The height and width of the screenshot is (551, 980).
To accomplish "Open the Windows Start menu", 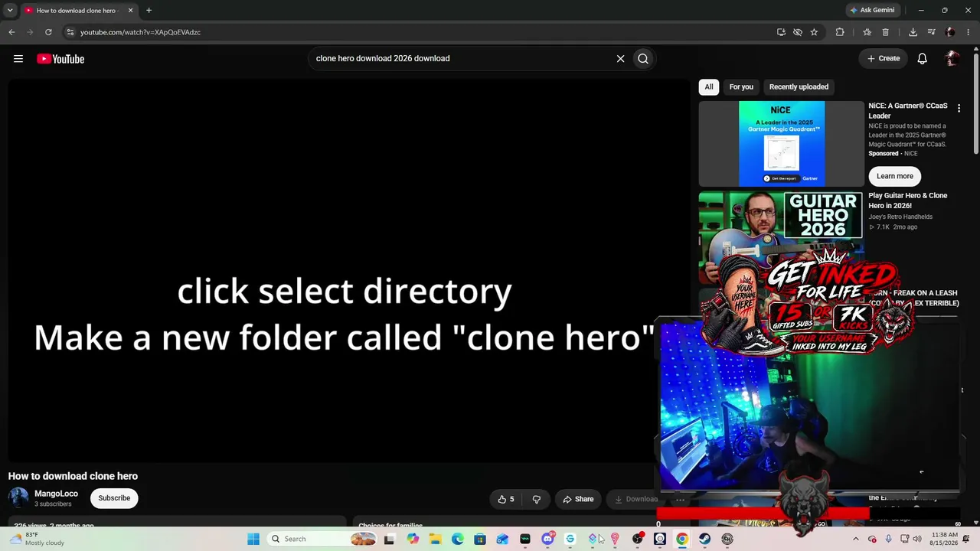I will (253, 539).
